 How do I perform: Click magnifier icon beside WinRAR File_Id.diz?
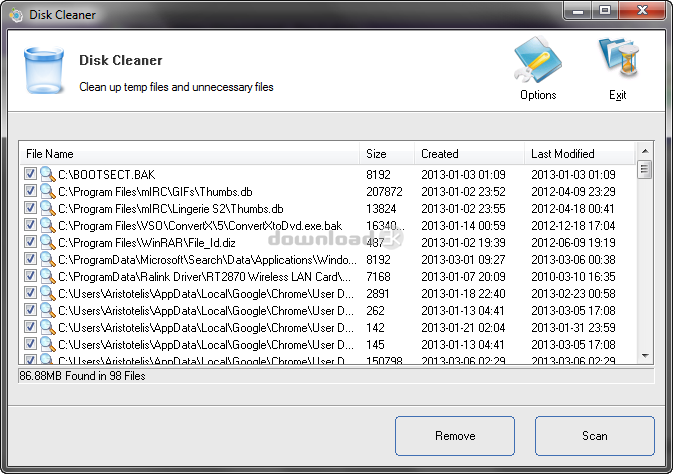(46, 242)
